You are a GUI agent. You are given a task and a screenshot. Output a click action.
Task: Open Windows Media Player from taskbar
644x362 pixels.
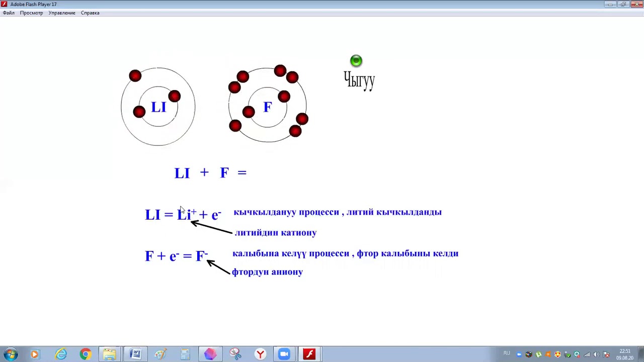tap(35, 354)
